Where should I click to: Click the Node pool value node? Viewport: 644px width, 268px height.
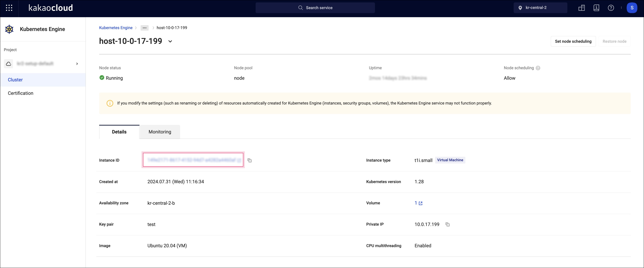click(239, 78)
